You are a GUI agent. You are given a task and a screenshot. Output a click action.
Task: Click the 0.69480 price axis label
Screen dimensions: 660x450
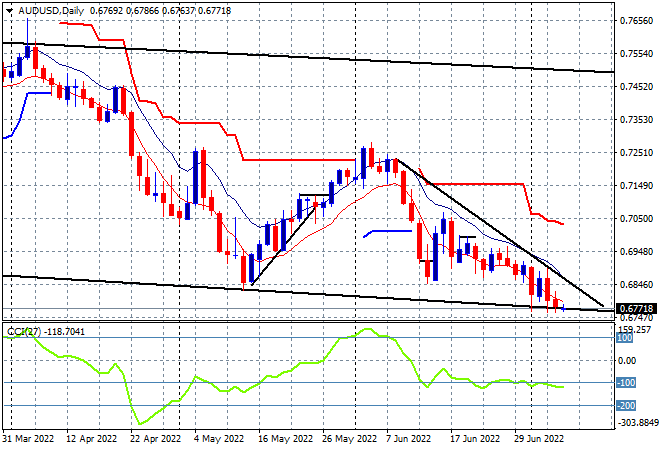point(637,253)
